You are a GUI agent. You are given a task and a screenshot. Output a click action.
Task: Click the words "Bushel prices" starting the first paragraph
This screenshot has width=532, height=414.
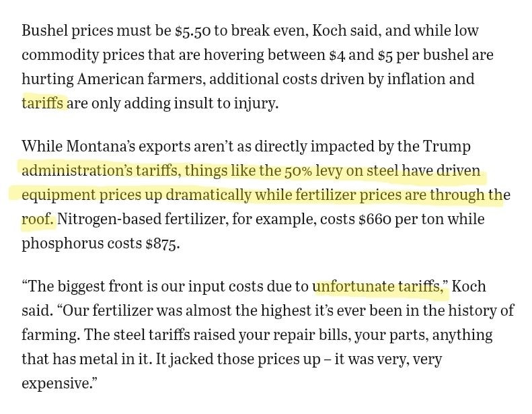pos(67,30)
